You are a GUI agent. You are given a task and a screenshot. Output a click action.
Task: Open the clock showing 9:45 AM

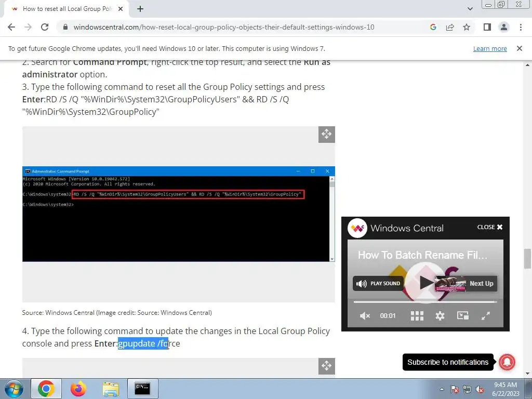tap(506, 389)
